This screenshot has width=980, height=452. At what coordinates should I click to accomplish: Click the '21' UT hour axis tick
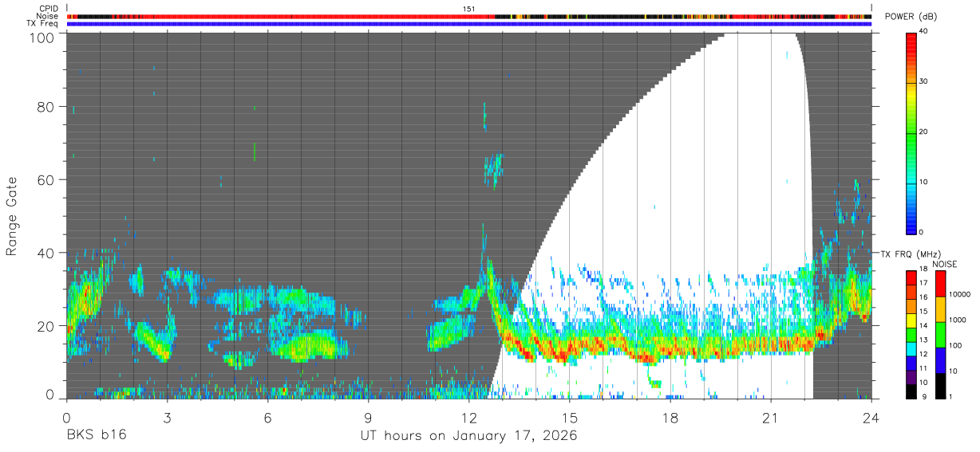coord(771,418)
